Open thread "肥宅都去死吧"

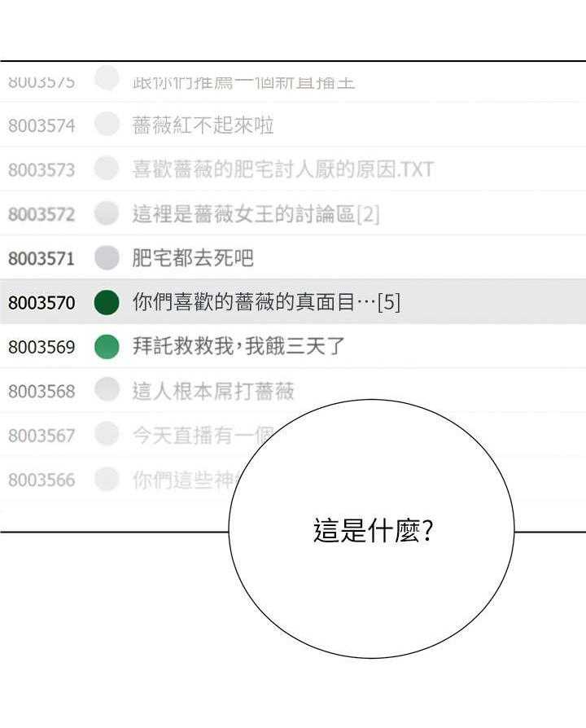[x=193, y=259]
